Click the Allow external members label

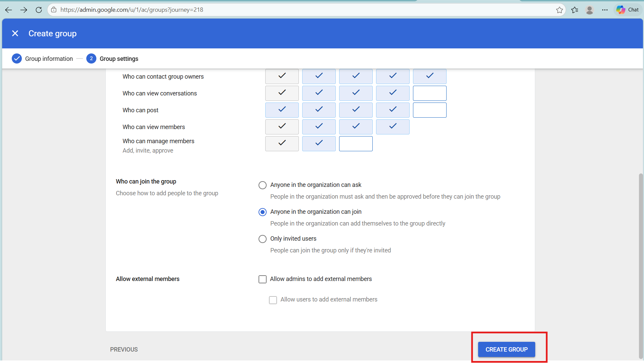[148, 279]
